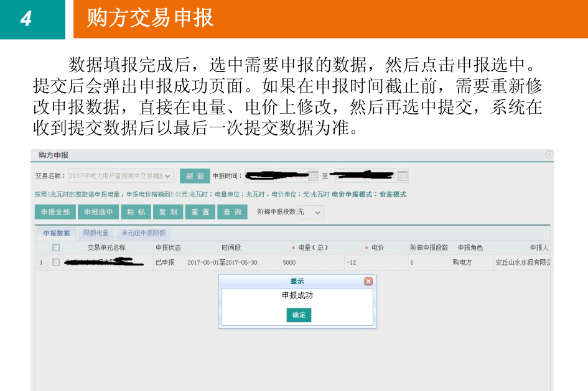Viewport: 588px width, 391px height.
Task: Click the 申报选中 button
Action: (x=98, y=213)
